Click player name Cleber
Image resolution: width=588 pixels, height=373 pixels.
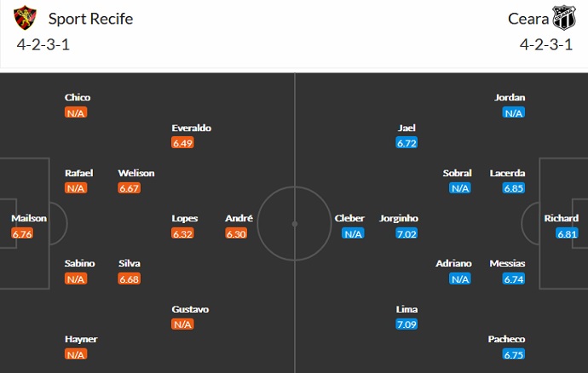(349, 218)
